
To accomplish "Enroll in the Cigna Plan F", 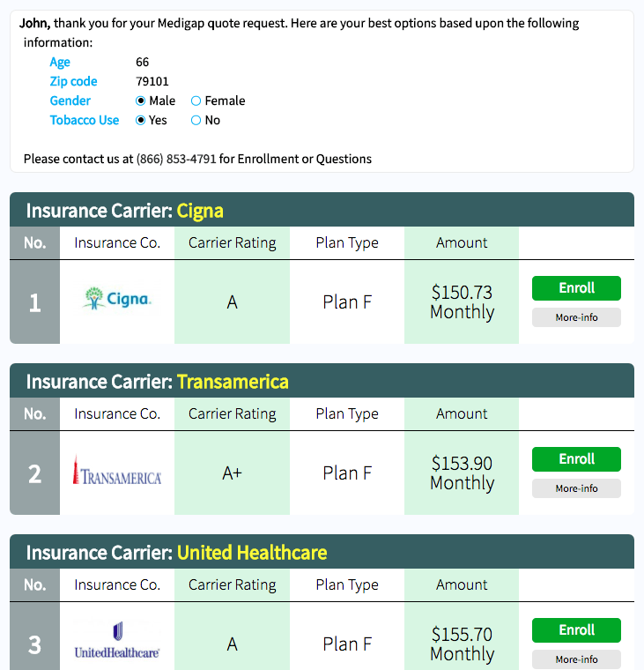I will [x=576, y=288].
